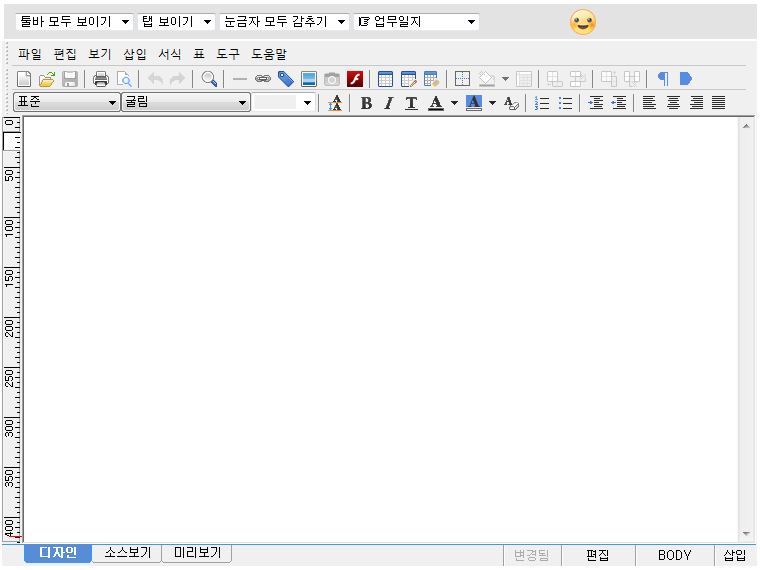The image size is (760, 570).
Task: Click the 삽입 status bar button
Action: pos(734,555)
